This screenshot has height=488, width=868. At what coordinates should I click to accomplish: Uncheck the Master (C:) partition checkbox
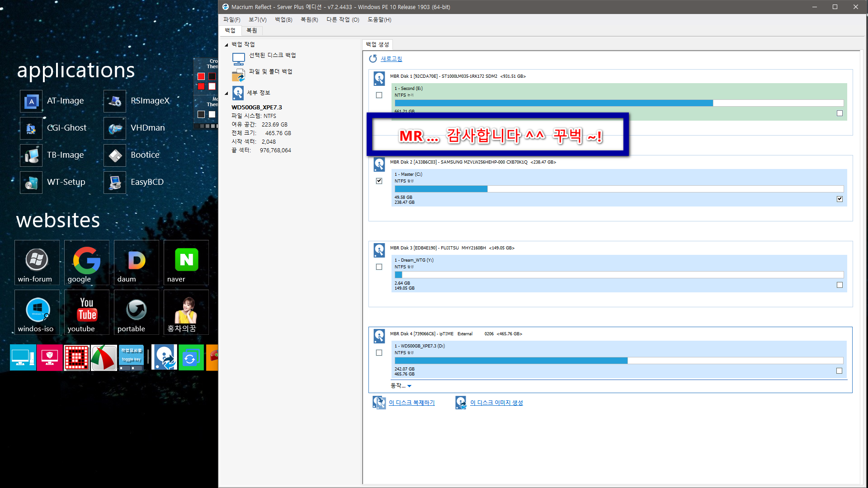[x=840, y=199]
